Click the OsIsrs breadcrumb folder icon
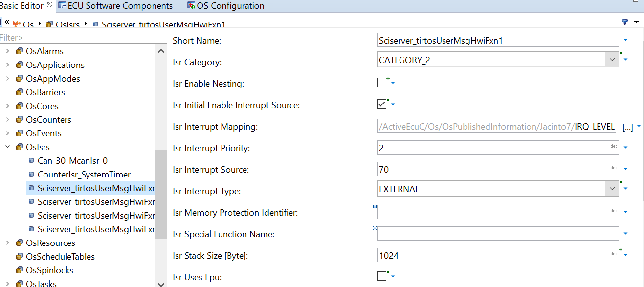The width and height of the screenshot is (644, 287). pos(49,24)
